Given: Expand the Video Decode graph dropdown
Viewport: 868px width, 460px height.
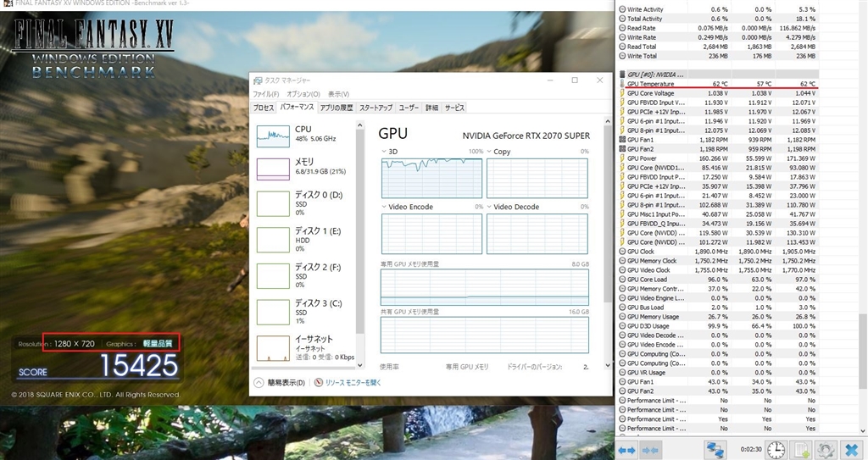Looking at the screenshot, I should coord(489,207).
